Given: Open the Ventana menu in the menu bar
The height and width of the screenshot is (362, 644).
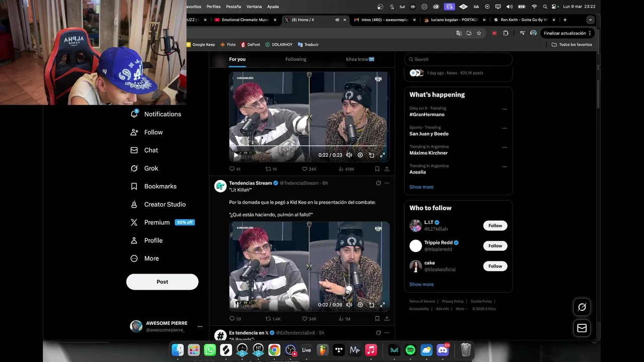Looking at the screenshot, I should [x=254, y=7].
